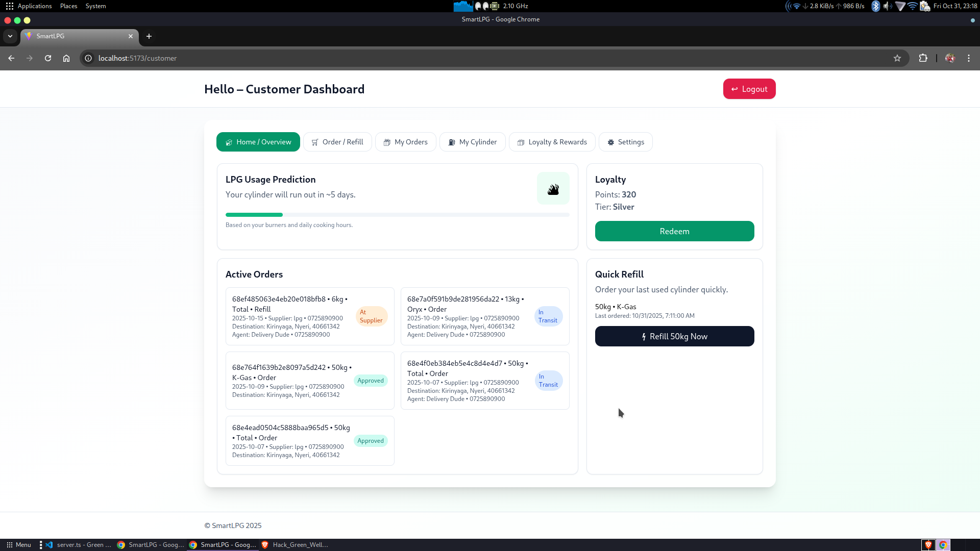Click the Bluetooth icon in system tray
This screenshot has width=980, height=551.
click(x=875, y=6)
